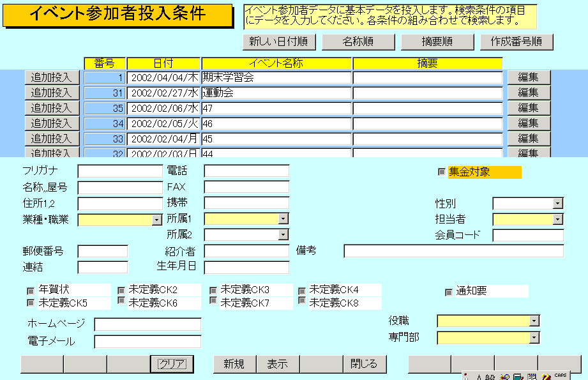
Task: Click 追加投入 for 運動会 row
Action: [52, 93]
